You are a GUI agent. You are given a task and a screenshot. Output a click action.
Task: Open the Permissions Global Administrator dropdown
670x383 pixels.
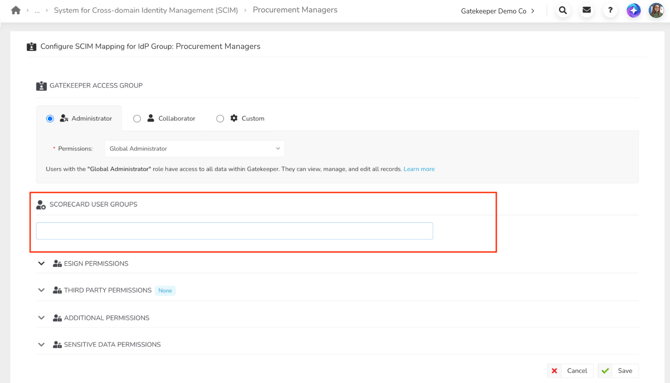[194, 149]
